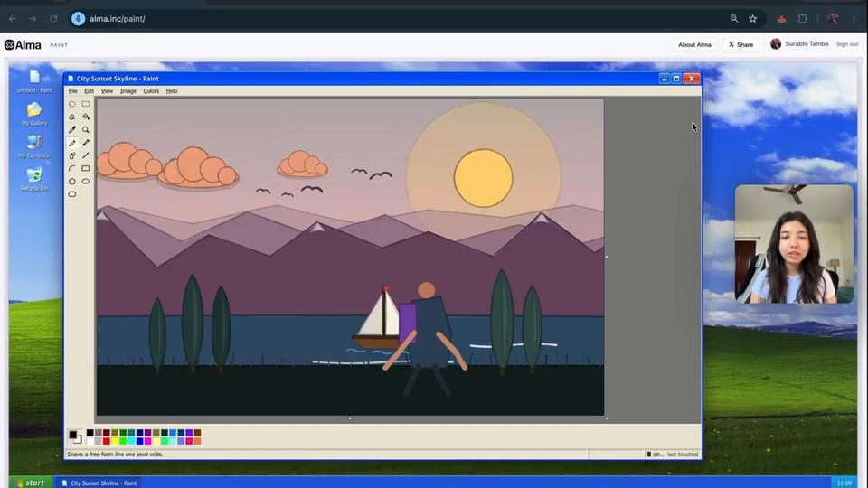Choose the Eraser tool

coord(72,117)
